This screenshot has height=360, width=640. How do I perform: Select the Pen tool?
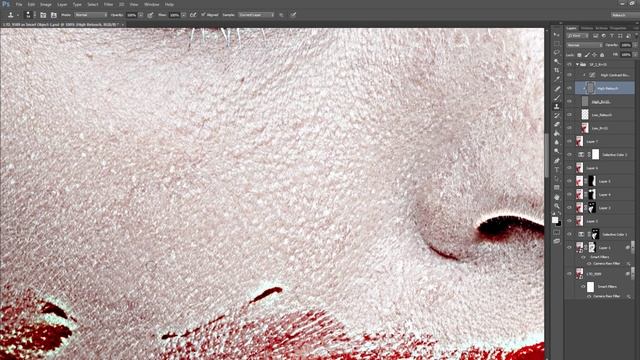tap(557, 161)
